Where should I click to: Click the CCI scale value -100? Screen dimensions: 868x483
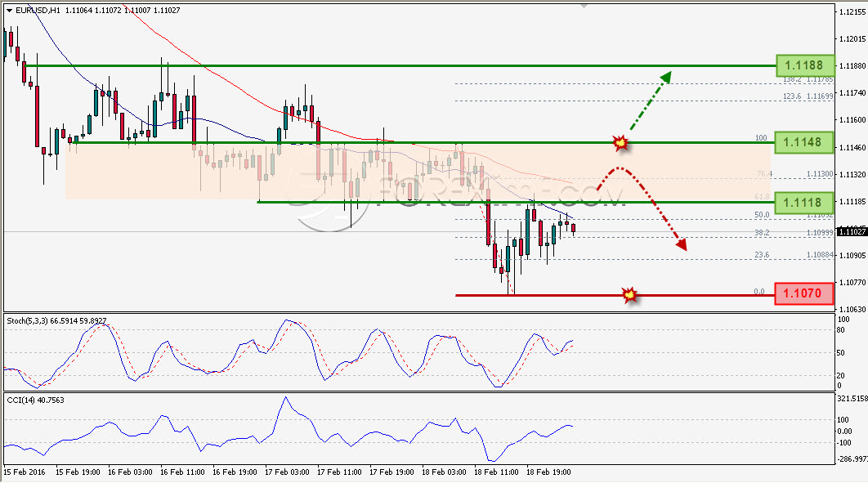tap(844, 443)
